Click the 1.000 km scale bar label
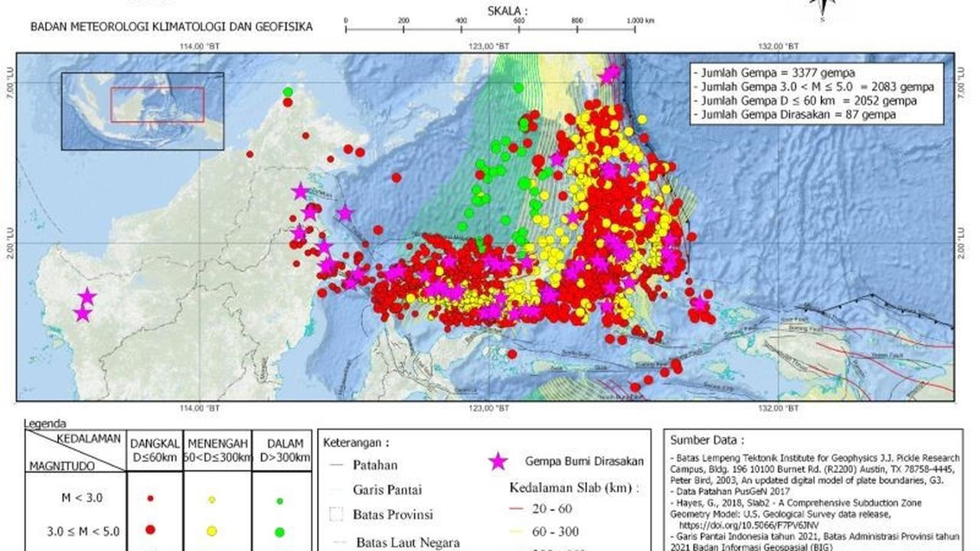The width and height of the screenshot is (980, 551). point(640,21)
